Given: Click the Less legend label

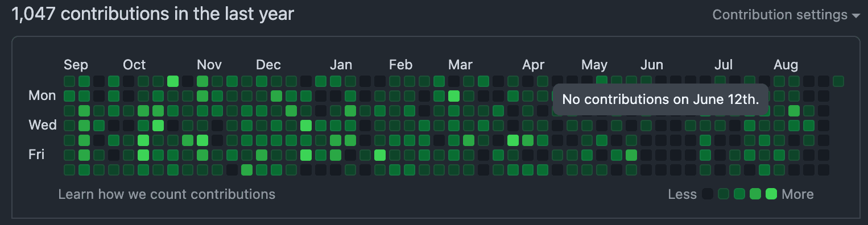Looking at the screenshot, I should pyautogui.click(x=683, y=194).
